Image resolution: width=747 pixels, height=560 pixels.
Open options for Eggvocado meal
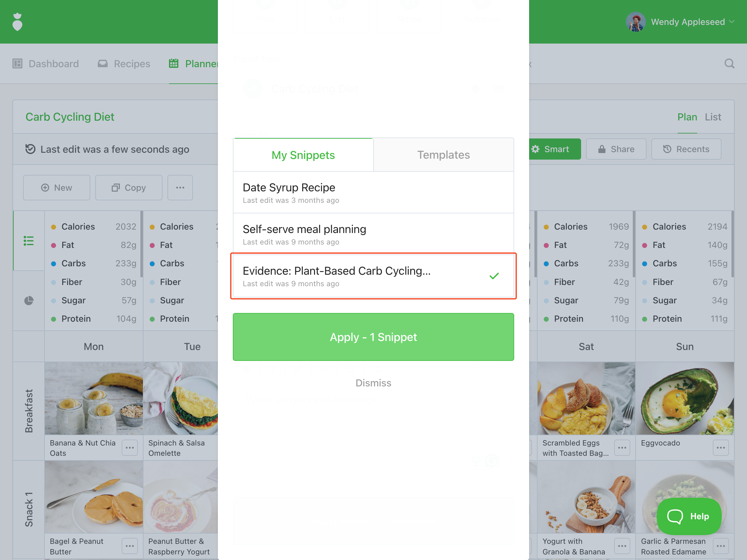pyautogui.click(x=720, y=448)
